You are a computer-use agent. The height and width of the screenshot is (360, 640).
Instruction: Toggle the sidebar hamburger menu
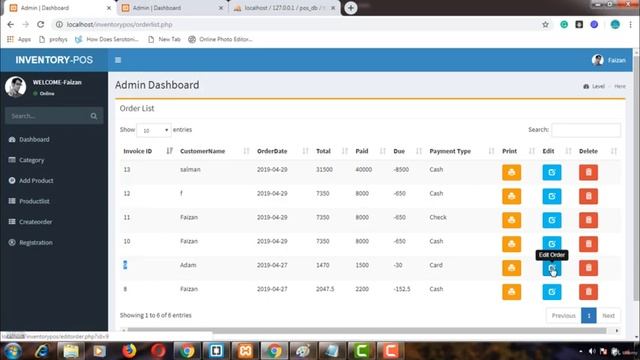click(x=118, y=60)
